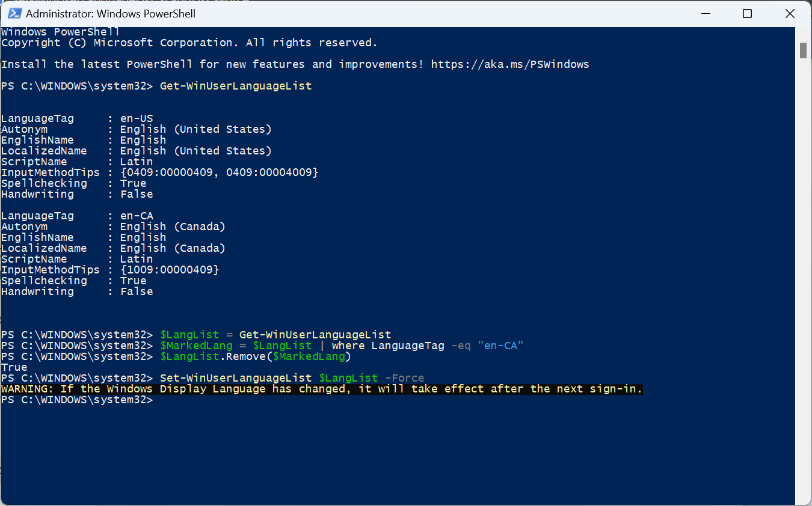Click the empty scrollbar track below the thumb
Image resolution: width=812 pixels, height=506 pixels.
[803, 270]
